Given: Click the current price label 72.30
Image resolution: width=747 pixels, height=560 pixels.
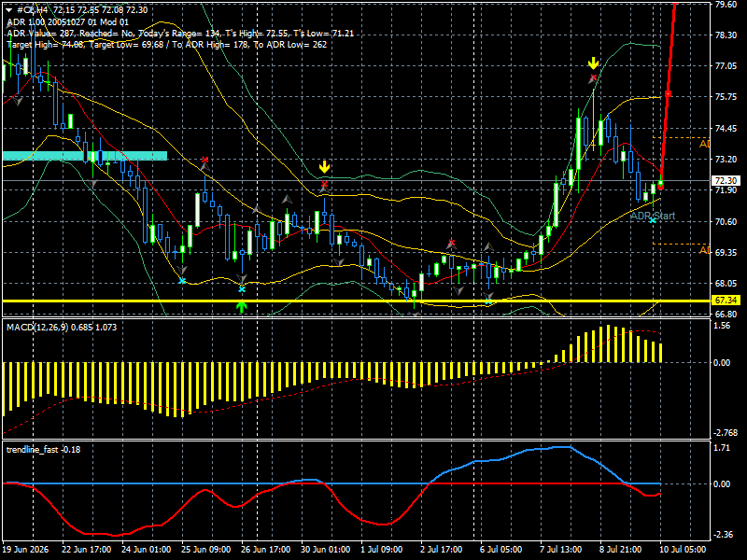Looking at the screenshot, I should tap(726, 180).
